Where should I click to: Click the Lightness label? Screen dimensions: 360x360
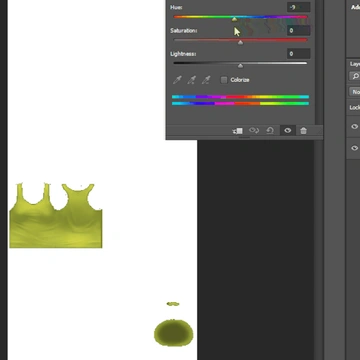point(183,54)
